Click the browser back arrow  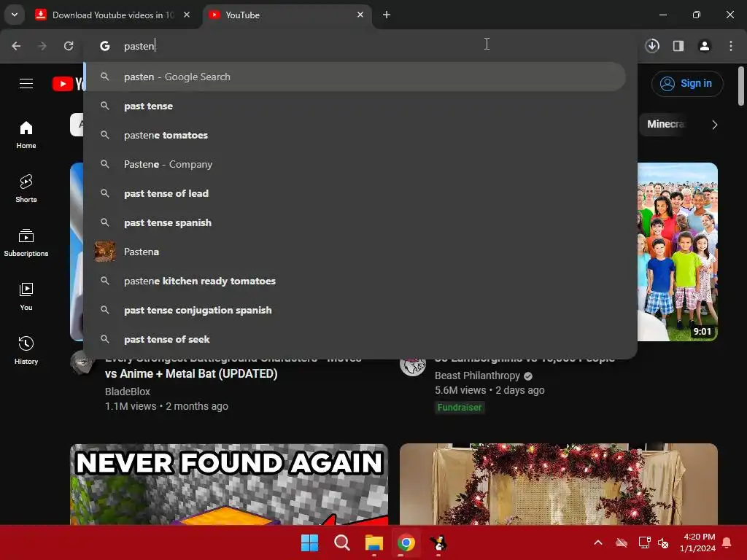coord(16,46)
